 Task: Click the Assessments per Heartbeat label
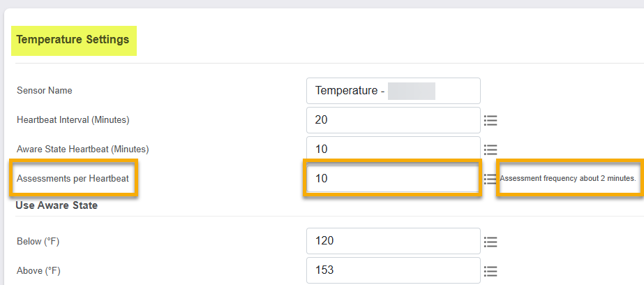point(73,179)
